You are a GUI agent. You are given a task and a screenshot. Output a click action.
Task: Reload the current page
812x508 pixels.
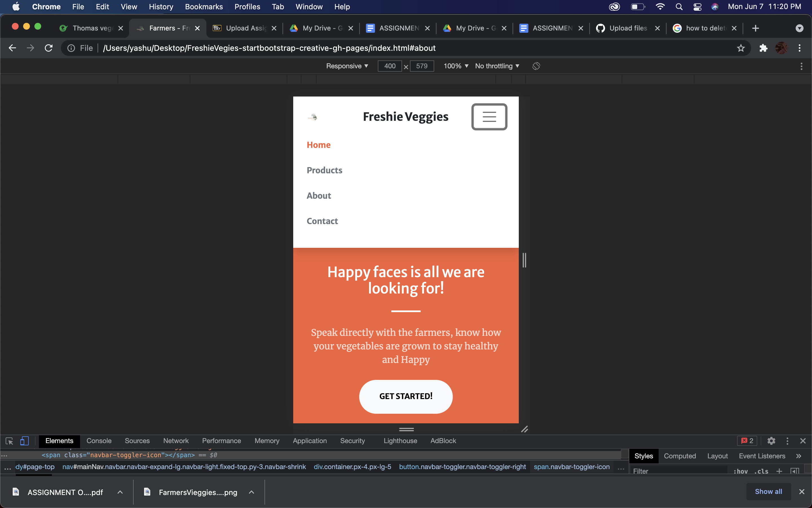[x=49, y=48]
